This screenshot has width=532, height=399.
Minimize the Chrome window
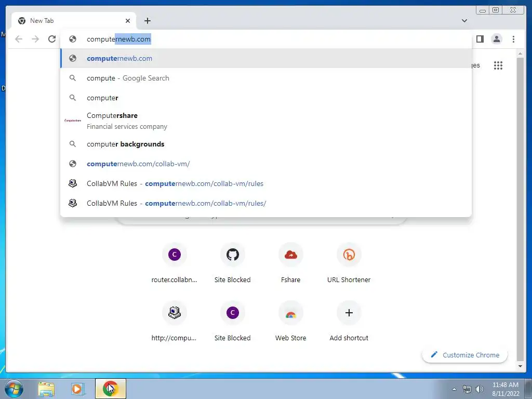(483, 10)
